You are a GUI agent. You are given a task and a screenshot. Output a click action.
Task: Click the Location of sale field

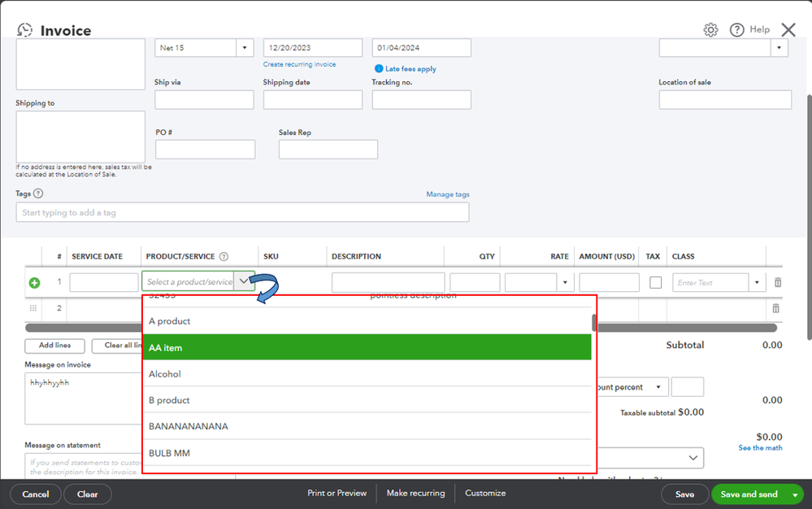(725, 100)
